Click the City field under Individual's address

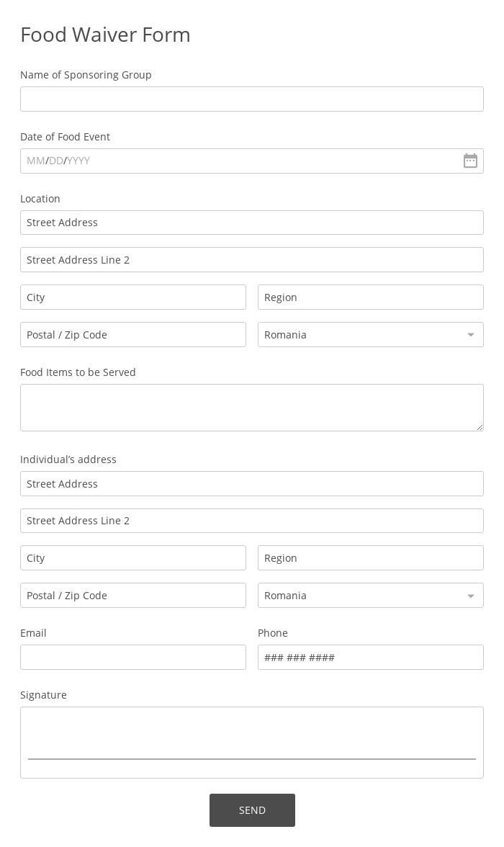coord(133,557)
